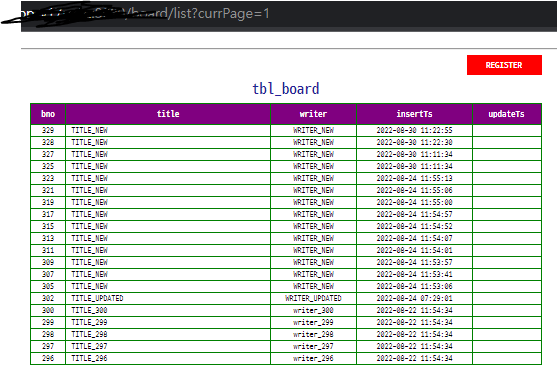Open the TITLE_299 title cell
The image size is (557, 366).
(x=168, y=323)
